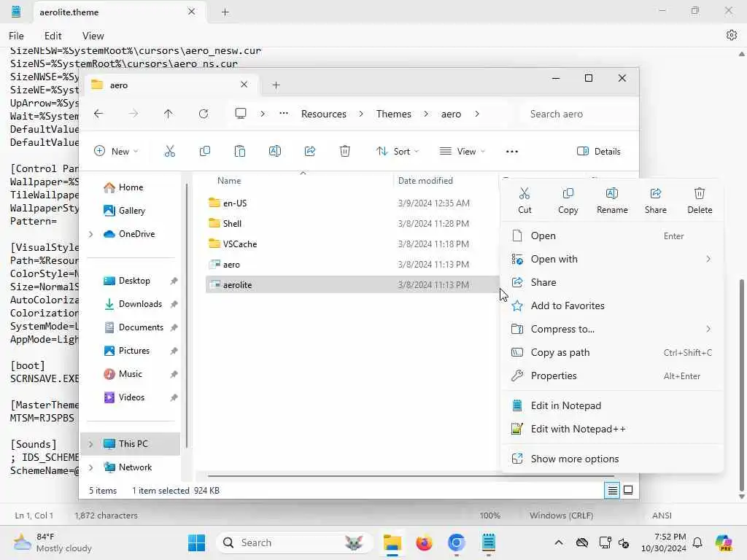Expand OneDrive tree node
747x560 pixels.
click(x=91, y=234)
